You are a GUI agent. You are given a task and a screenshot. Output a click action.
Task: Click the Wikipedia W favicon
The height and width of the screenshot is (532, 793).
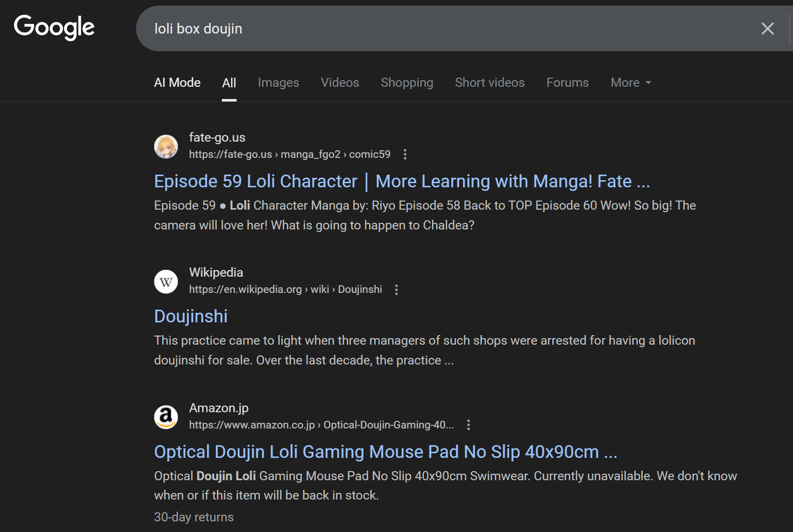(x=166, y=282)
